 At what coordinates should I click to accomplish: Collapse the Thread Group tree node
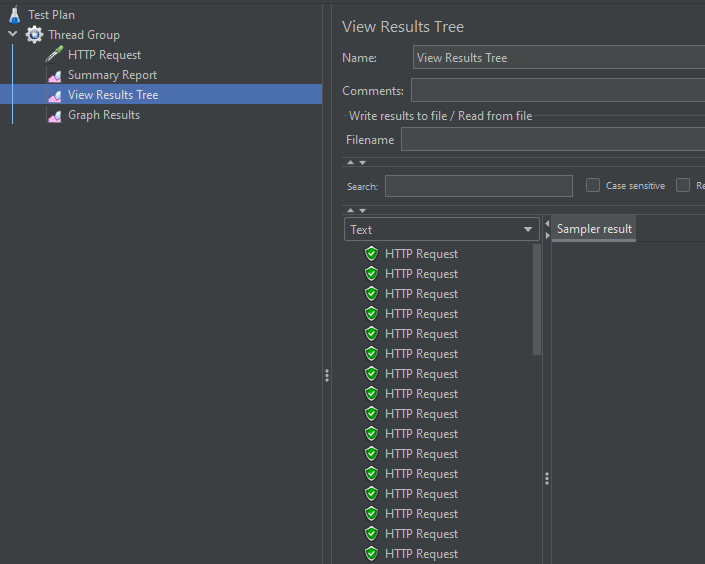point(13,34)
